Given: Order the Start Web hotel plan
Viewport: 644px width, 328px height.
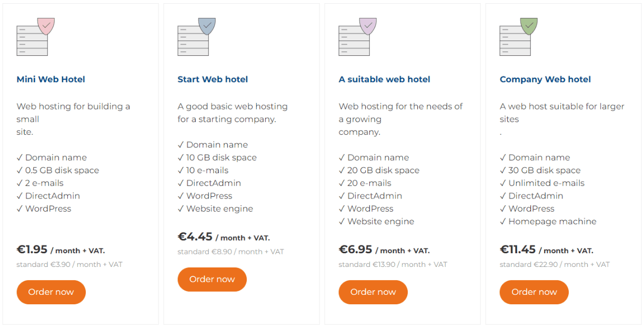Looking at the screenshot, I should [x=212, y=280].
